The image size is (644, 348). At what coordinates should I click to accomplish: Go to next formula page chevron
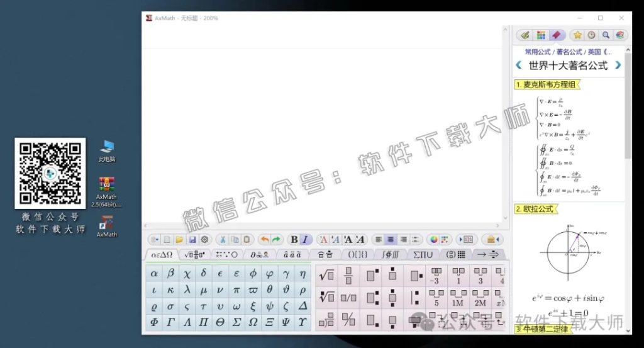click(x=618, y=65)
